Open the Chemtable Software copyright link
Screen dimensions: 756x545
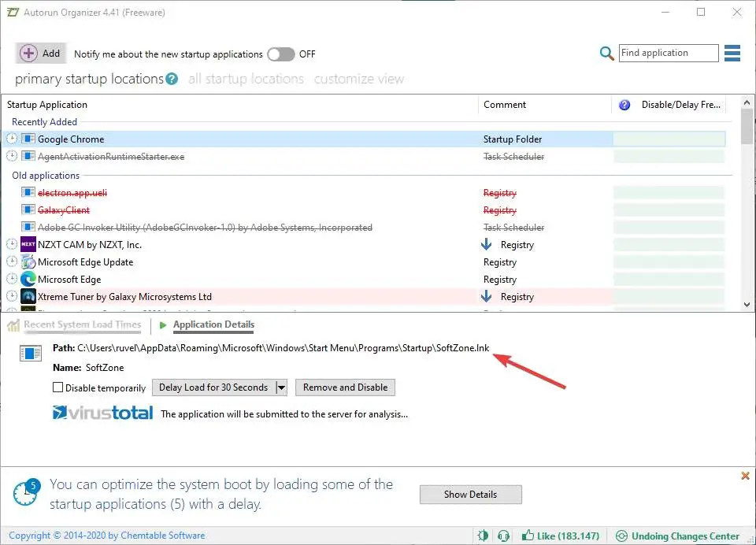(x=107, y=536)
